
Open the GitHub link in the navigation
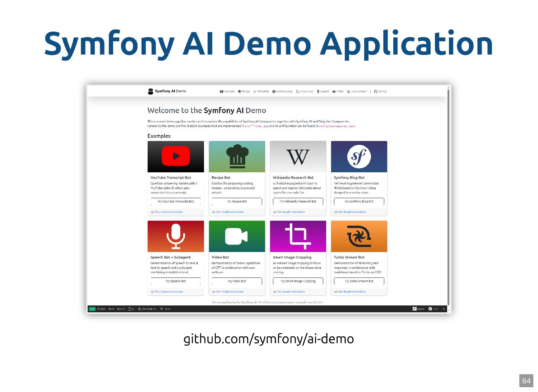pos(380,91)
